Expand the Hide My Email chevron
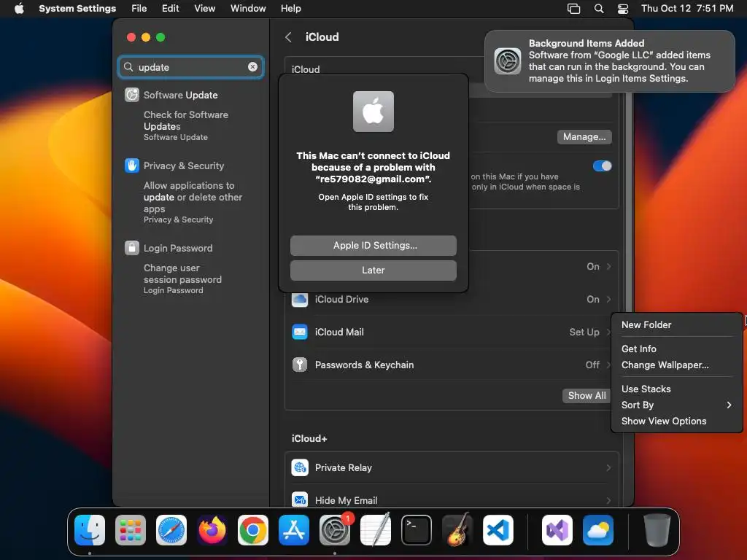 (x=608, y=500)
